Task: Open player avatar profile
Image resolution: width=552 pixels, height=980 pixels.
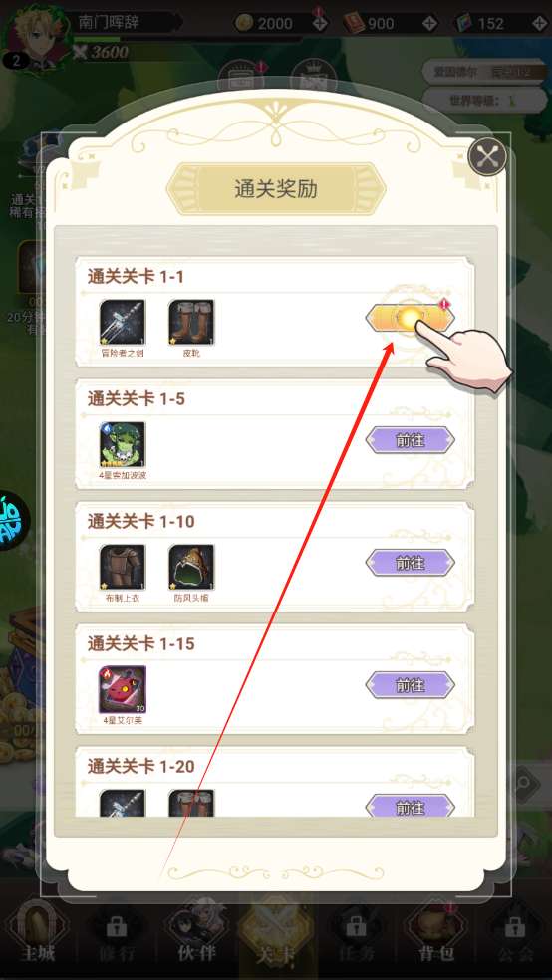Action: coord(38,35)
